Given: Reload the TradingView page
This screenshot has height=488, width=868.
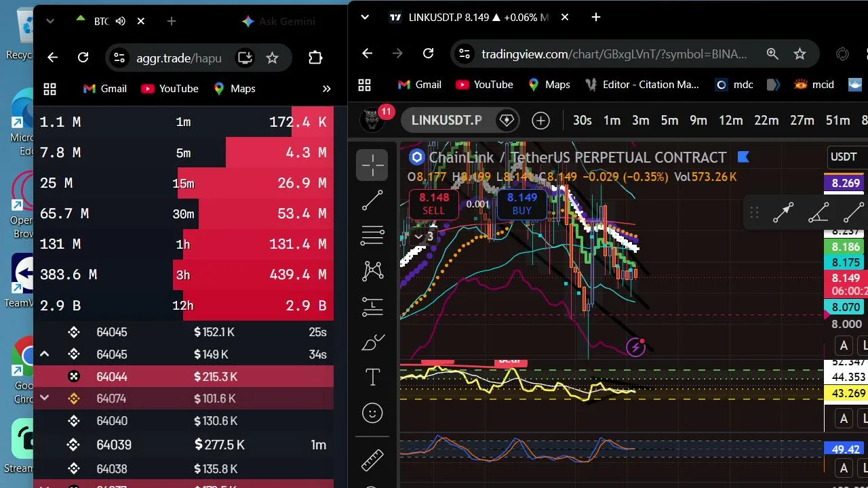Looking at the screenshot, I should tap(428, 54).
